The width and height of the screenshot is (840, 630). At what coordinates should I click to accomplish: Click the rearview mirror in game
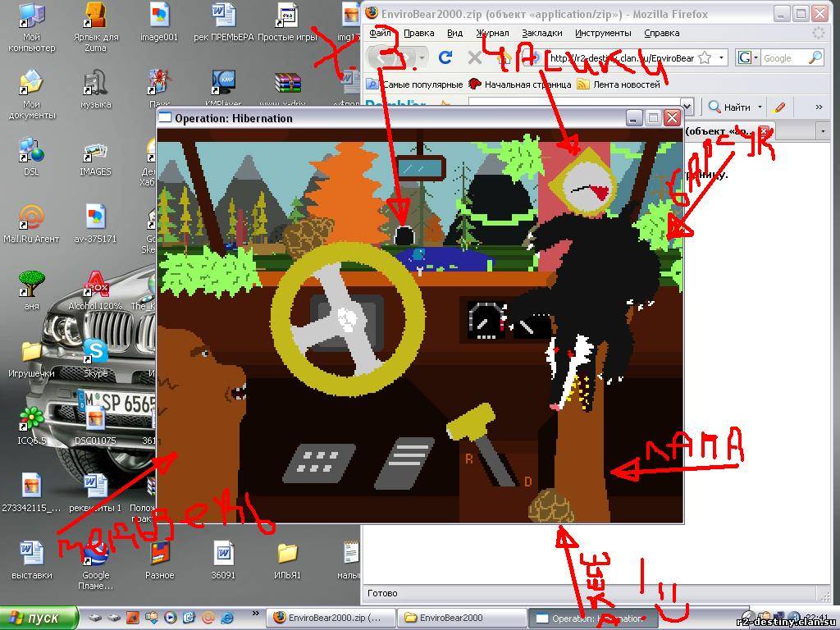pos(421,168)
